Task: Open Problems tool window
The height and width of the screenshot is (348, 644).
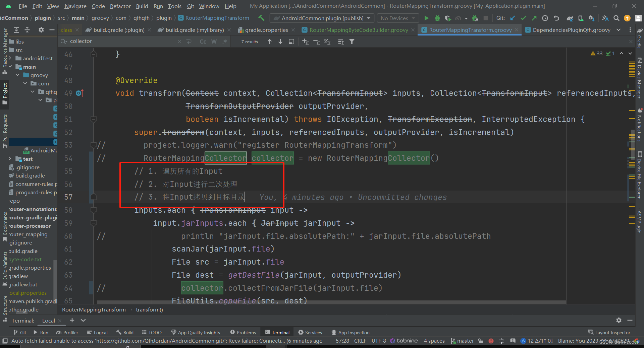Action: coord(243,332)
